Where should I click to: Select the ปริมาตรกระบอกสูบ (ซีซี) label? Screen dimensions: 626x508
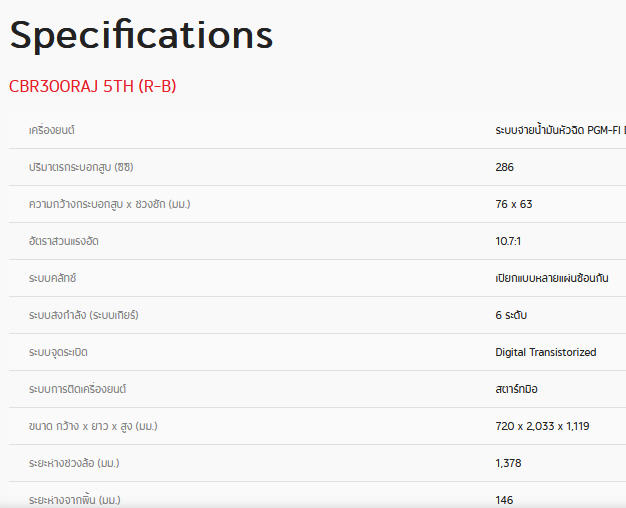pos(81,167)
